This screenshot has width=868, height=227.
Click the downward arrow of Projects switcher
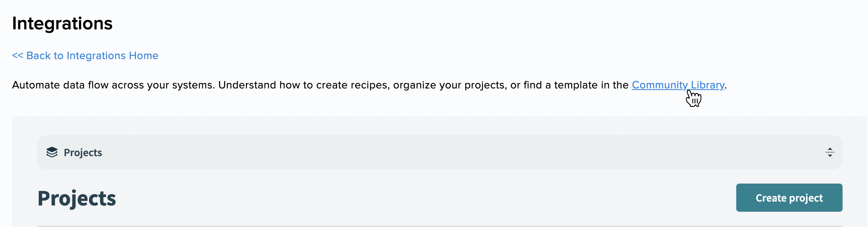(x=830, y=156)
